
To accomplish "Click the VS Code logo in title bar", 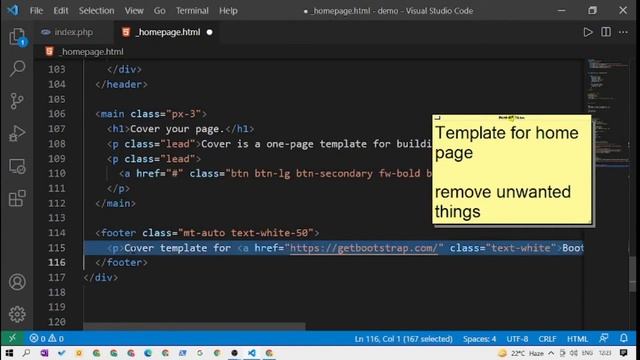I will point(13,10).
